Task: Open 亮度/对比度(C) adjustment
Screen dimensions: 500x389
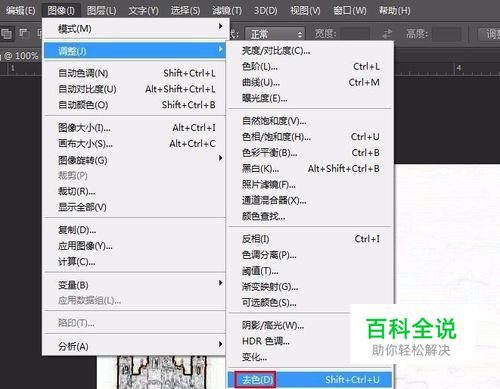Action: 310,51
